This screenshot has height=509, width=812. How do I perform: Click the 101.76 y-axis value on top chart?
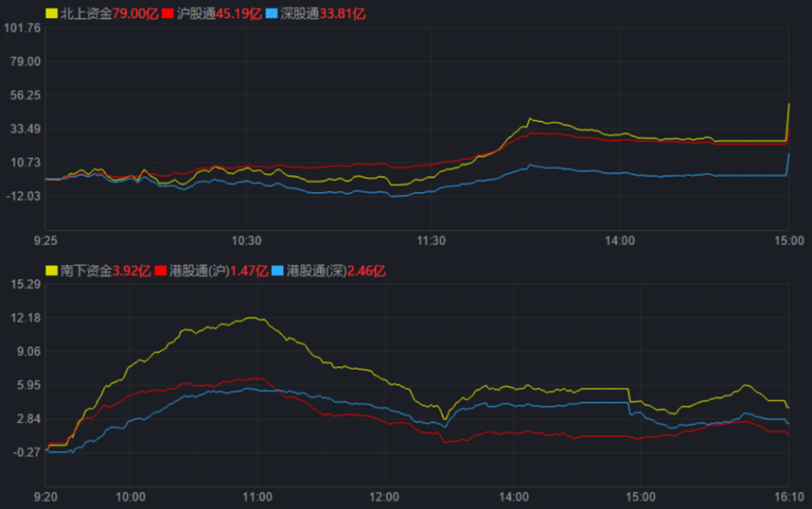pos(22,27)
